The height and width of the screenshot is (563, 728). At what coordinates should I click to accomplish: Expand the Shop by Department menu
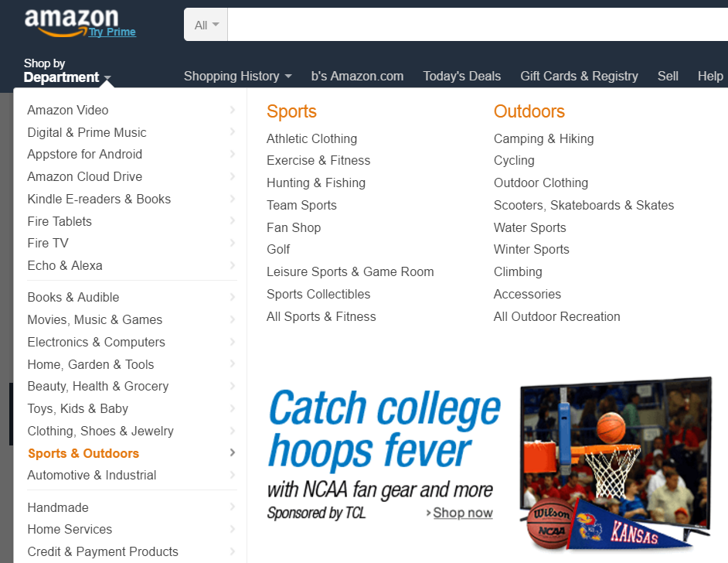click(x=67, y=70)
